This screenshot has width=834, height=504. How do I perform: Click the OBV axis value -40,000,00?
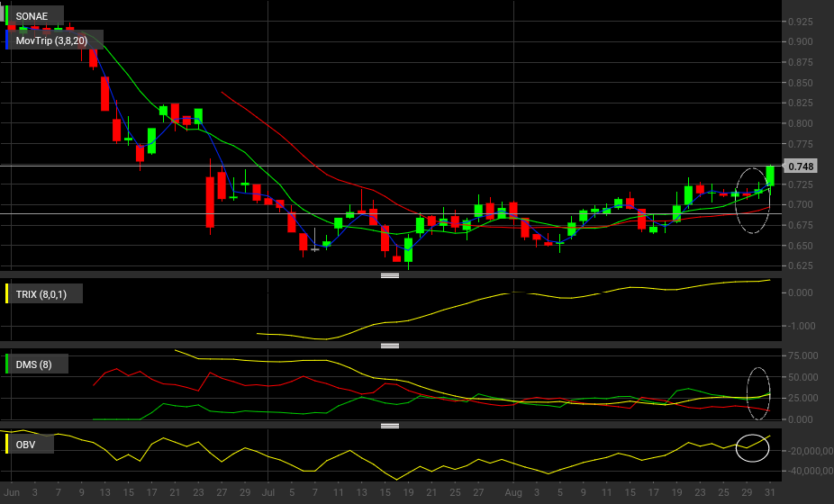(x=809, y=471)
